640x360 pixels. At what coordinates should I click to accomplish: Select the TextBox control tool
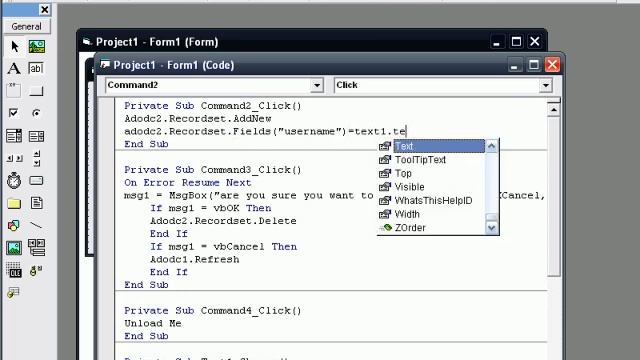[x=37, y=69]
